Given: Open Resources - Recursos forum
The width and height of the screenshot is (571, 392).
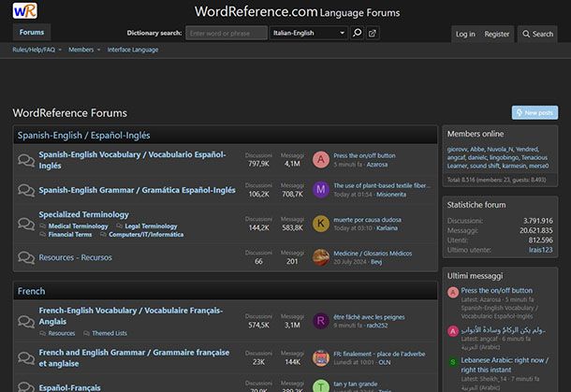Looking at the screenshot, I should click(76, 257).
